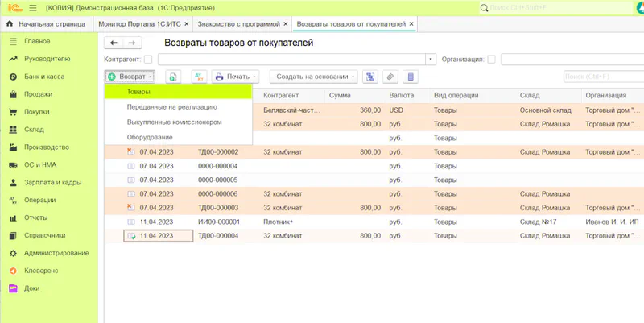Click the Производство sidebar icon

[x=13, y=147]
